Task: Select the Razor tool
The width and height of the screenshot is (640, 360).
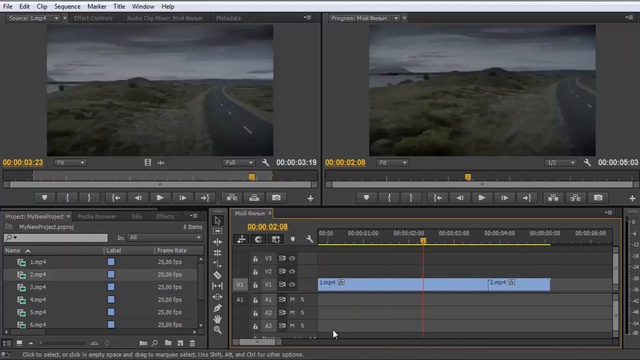Action: pos(217,275)
